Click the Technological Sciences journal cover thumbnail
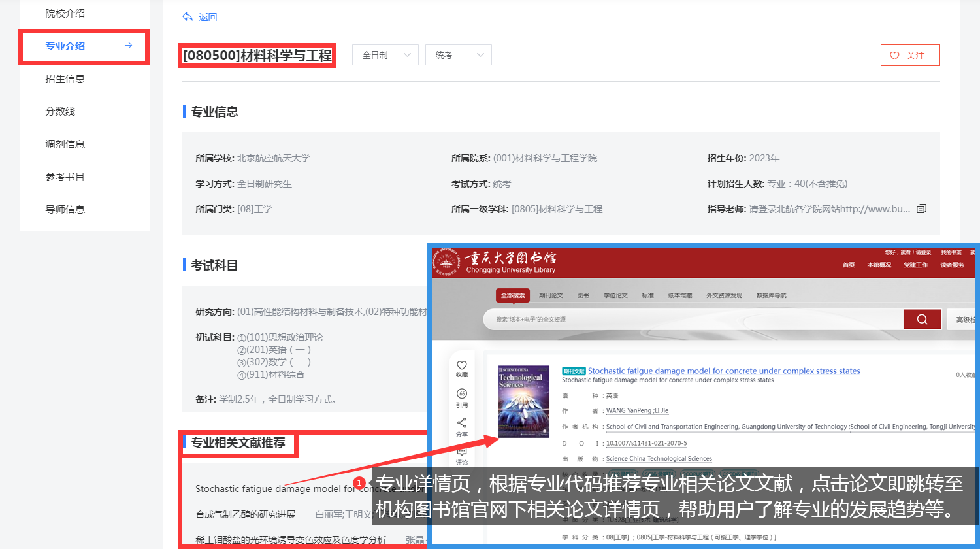The width and height of the screenshot is (980, 549). click(524, 401)
